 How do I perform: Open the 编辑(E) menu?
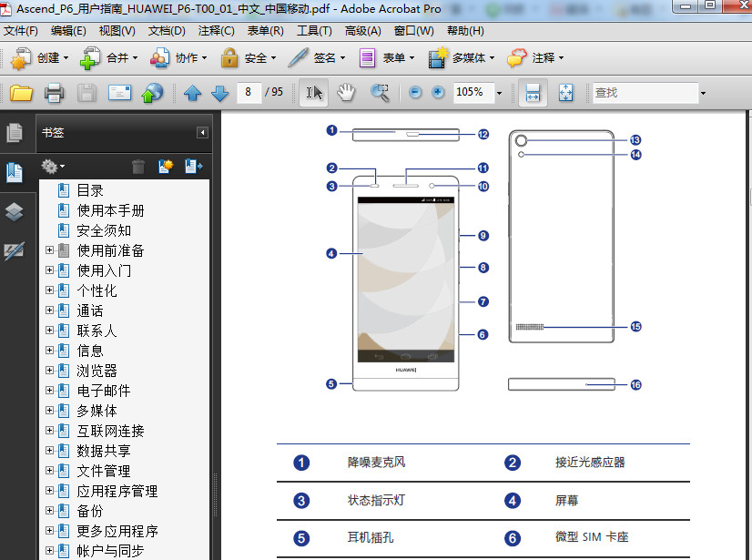[68, 31]
